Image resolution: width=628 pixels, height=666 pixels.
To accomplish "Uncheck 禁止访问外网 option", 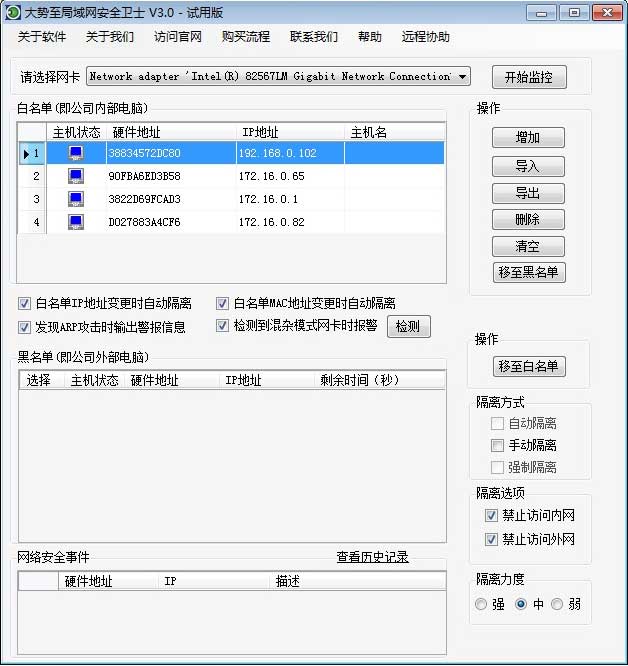I will (x=491, y=539).
